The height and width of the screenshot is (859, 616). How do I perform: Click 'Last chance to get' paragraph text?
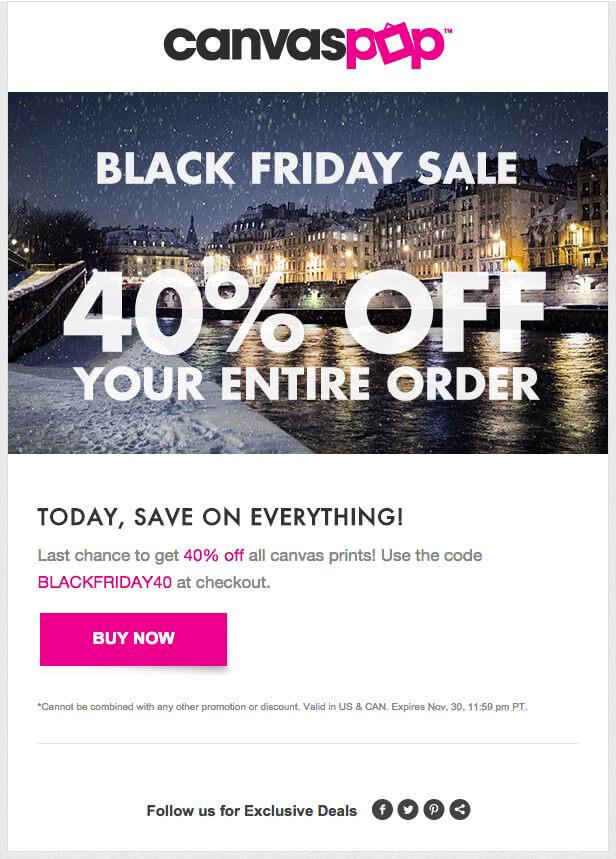(109, 556)
